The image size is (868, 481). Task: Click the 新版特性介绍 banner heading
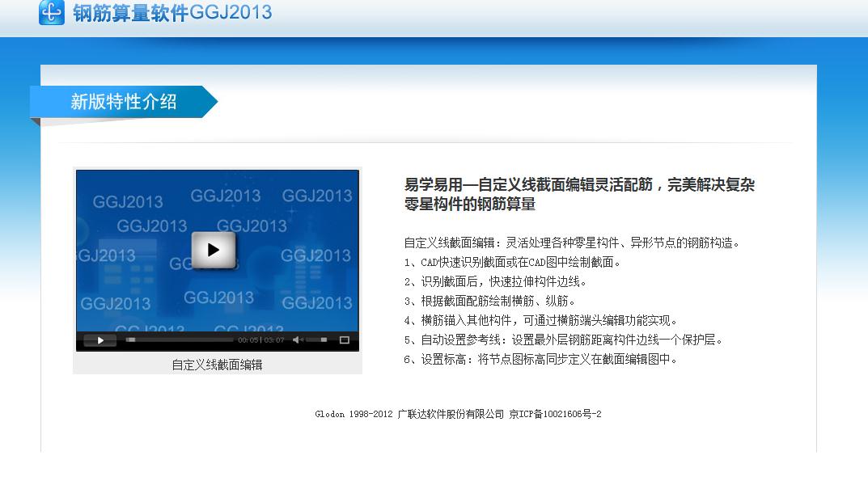(x=124, y=102)
